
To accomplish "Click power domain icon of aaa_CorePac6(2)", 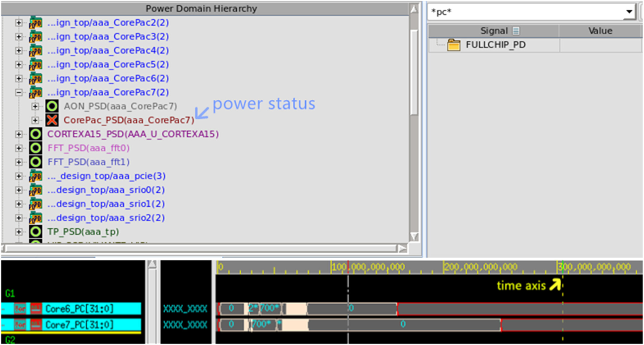I will pyautogui.click(x=35, y=79).
